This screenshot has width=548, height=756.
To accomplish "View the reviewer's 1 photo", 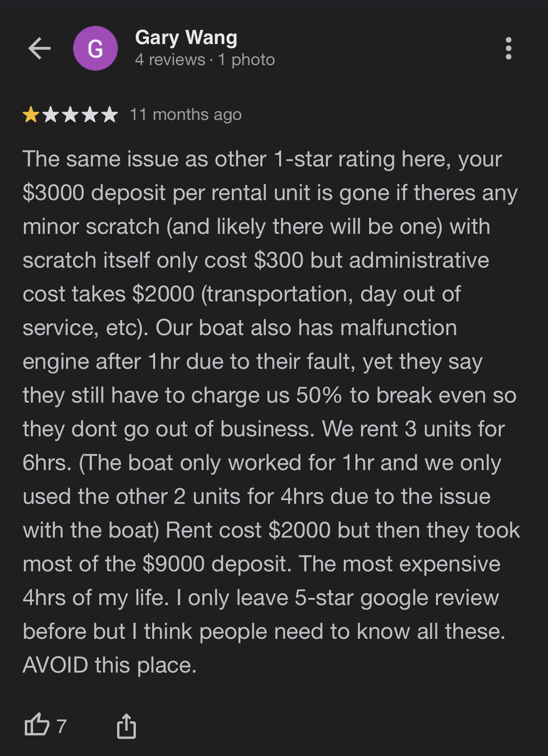I will tap(246, 60).
